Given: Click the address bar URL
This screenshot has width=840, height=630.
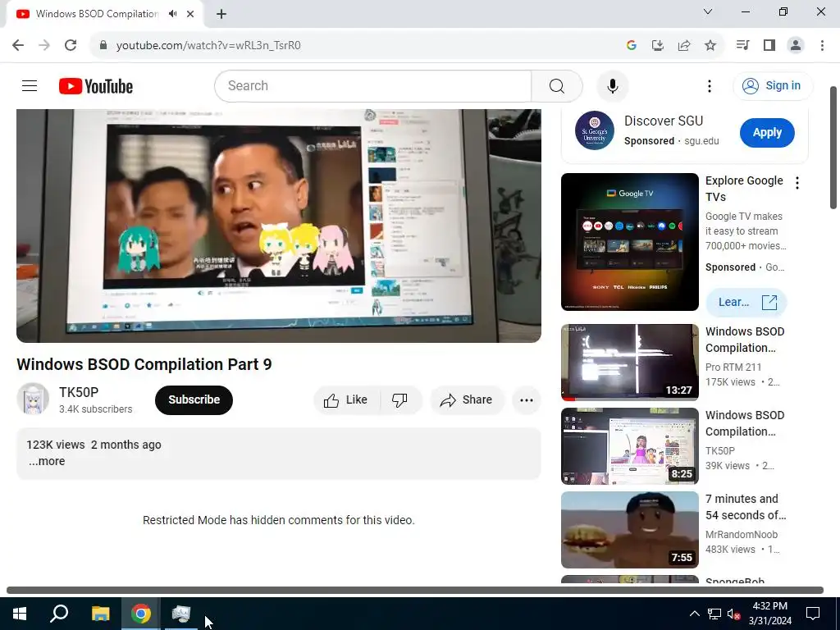Looking at the screenshot, I should [x=208, y=45].
